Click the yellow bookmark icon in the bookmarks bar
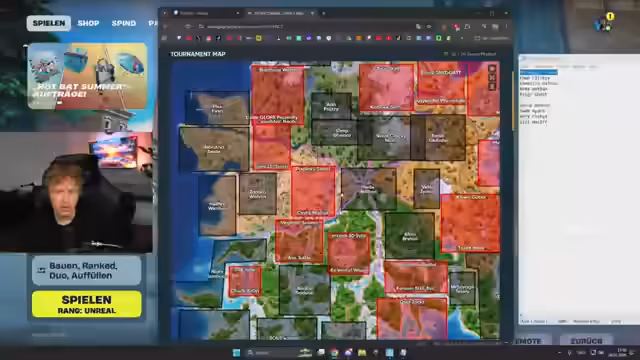The image size is (640, 360). click(258, 38)
